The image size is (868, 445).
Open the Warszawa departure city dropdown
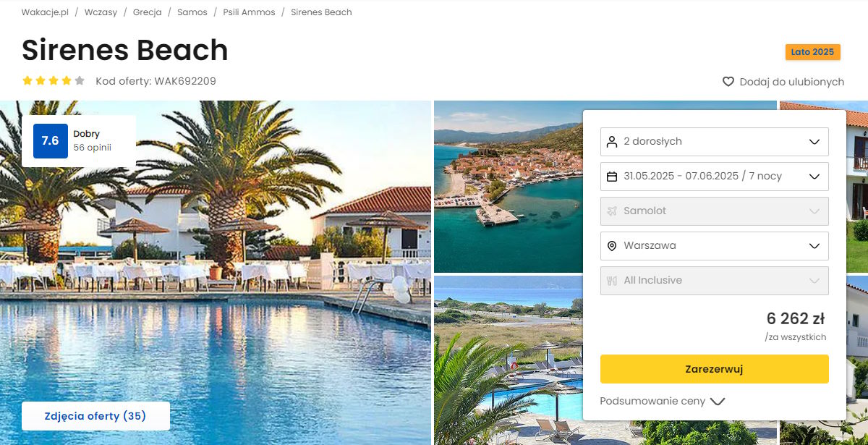coord(715,245)
